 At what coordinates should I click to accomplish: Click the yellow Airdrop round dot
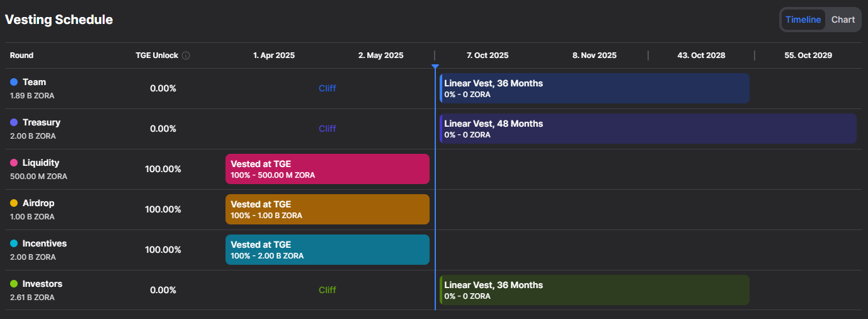coord(14,204)
